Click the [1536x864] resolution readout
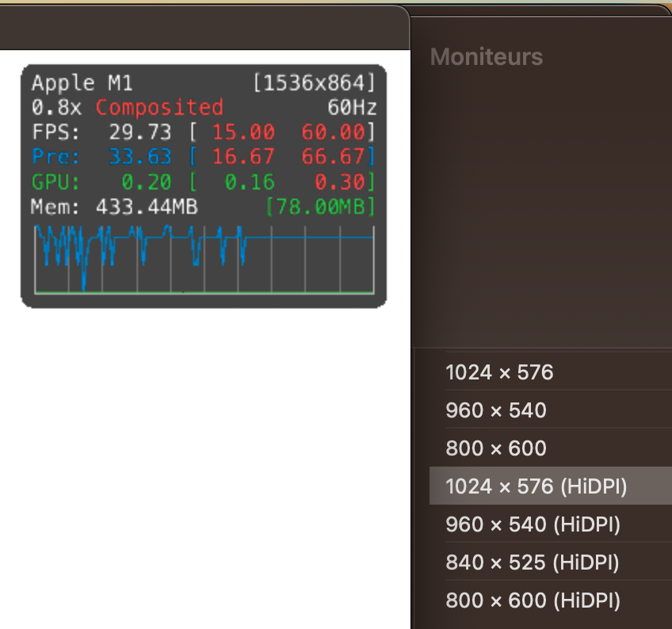This screenshot has height=629, width=672. coord(314,82)
